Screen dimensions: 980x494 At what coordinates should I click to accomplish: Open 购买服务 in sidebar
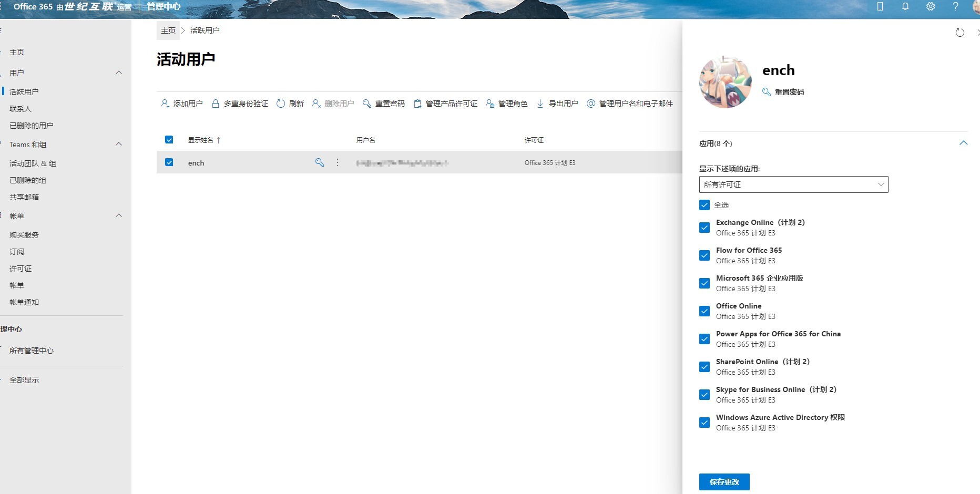point(24,235)
